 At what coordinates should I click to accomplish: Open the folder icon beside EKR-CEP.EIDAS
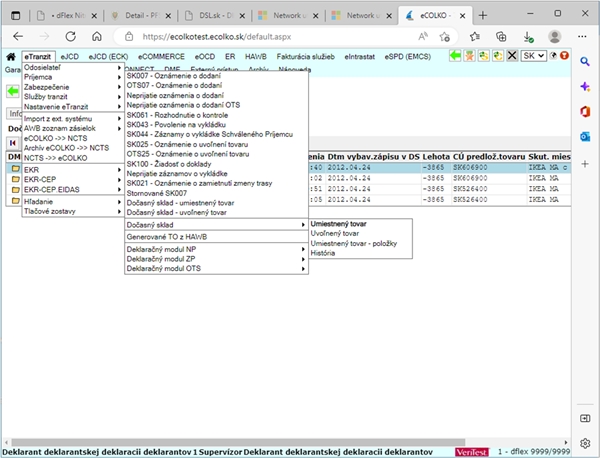pos(15,190)
